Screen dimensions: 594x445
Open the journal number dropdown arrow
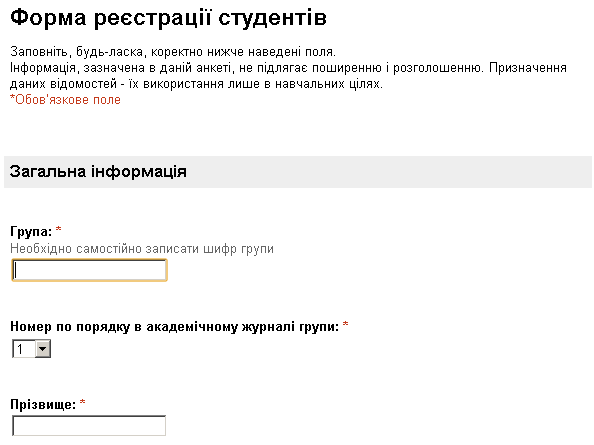(43, 349)
